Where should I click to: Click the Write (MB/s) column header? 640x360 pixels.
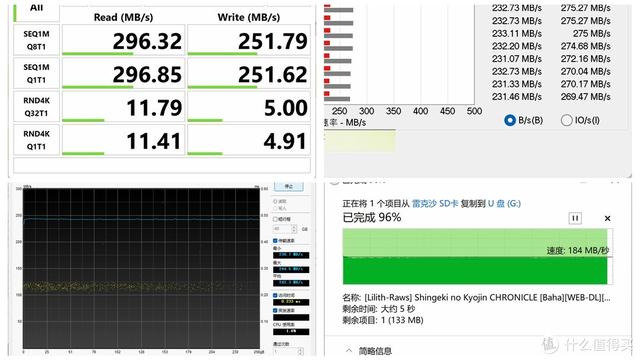249,18
